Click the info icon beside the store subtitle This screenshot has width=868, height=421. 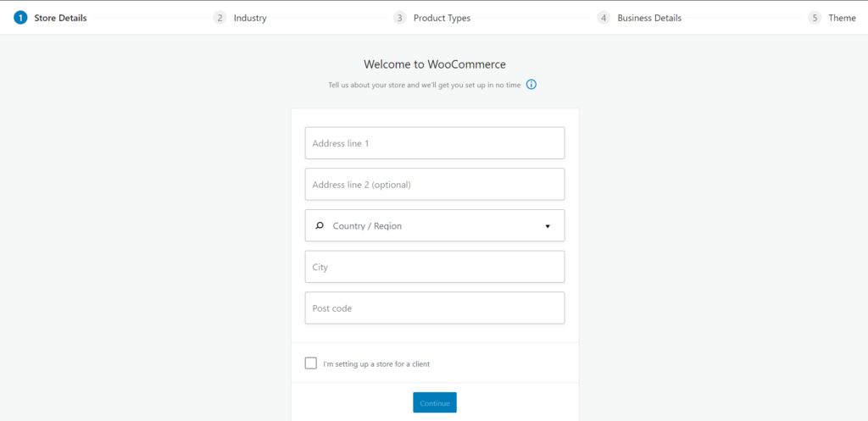tap(531, 85)
